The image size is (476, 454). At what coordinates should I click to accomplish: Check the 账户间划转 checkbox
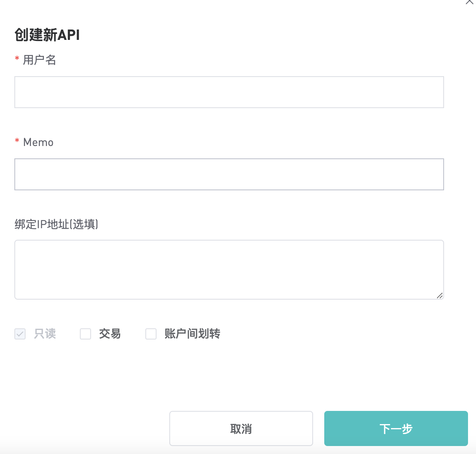[x=151, y=334]
